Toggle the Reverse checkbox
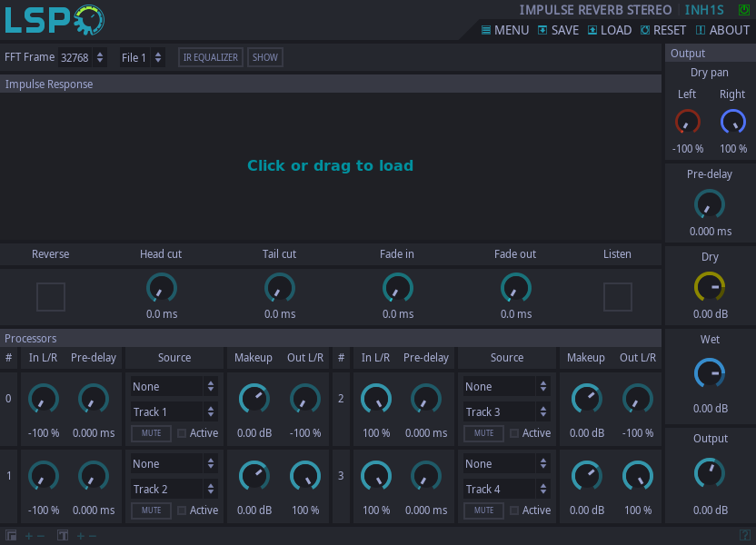The width and height of the screenshot is (756, 545). tap(51, 297)
